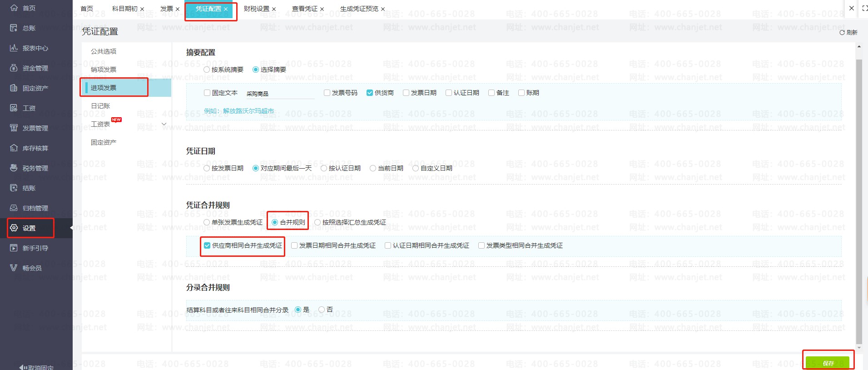Image resolution: width=868 pixels, height=370 pixels.
Task: Enable the 发票号码 checkbox
Action: 327,93
